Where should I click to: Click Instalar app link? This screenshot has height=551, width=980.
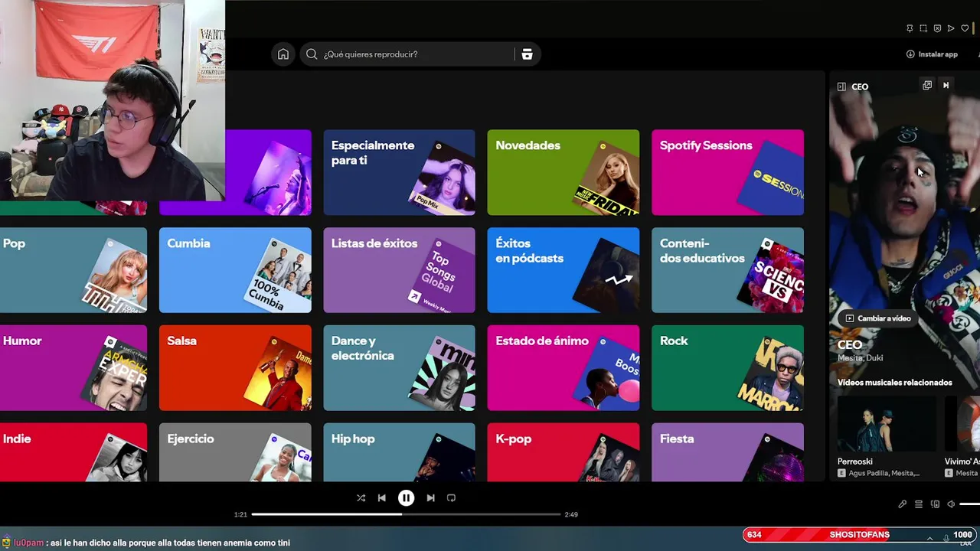coord(932,54)
